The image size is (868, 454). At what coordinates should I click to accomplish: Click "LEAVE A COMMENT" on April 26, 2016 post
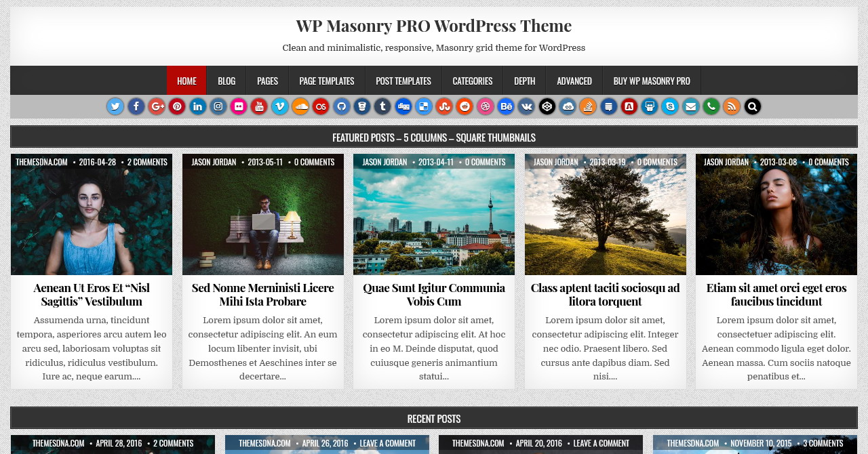[x=387, y=443]
